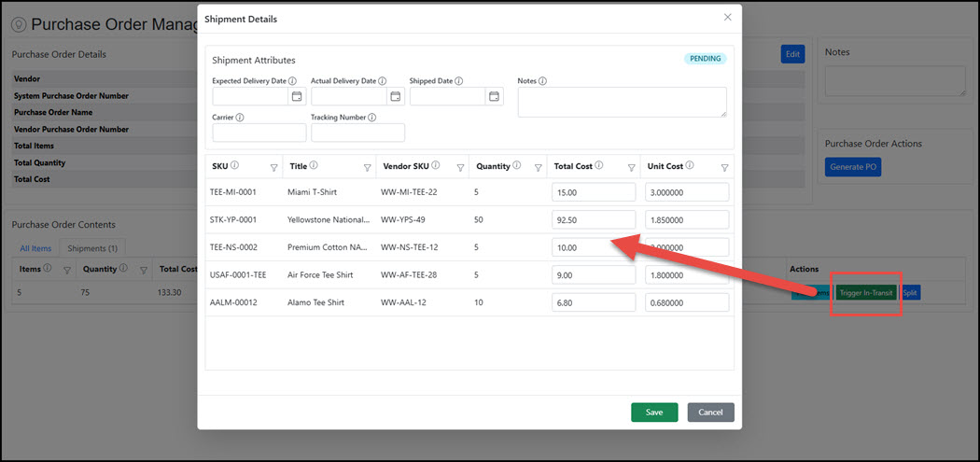The width and height of the screenshot is (980, 462).
Task: Click info icon beside Carrier label
Action: tap(240, 118)
